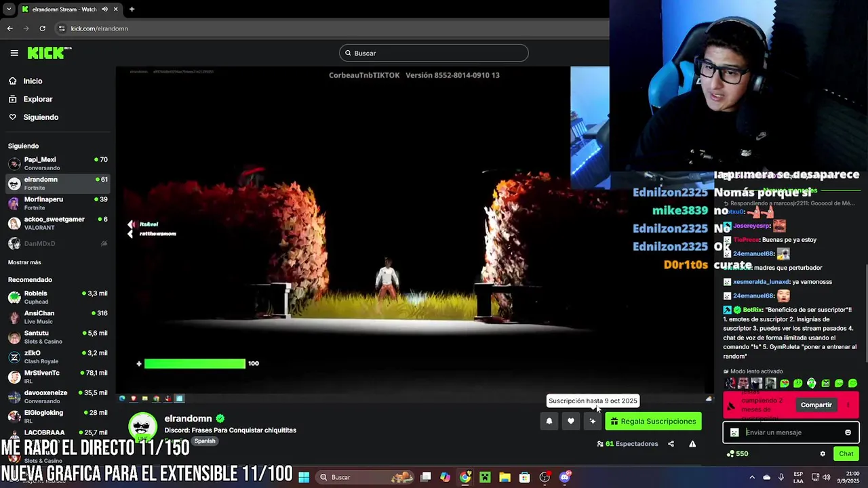Open the Kick hamburger menu
Viewport: 868px width, 488px height.
click(14, 53)
